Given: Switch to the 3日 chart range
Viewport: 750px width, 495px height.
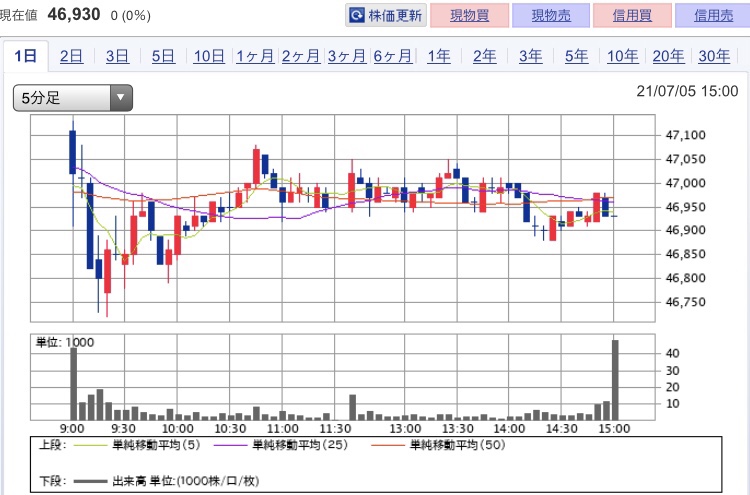Looking at the screenshot, I should pyautogui.click(x=117, y=56).
